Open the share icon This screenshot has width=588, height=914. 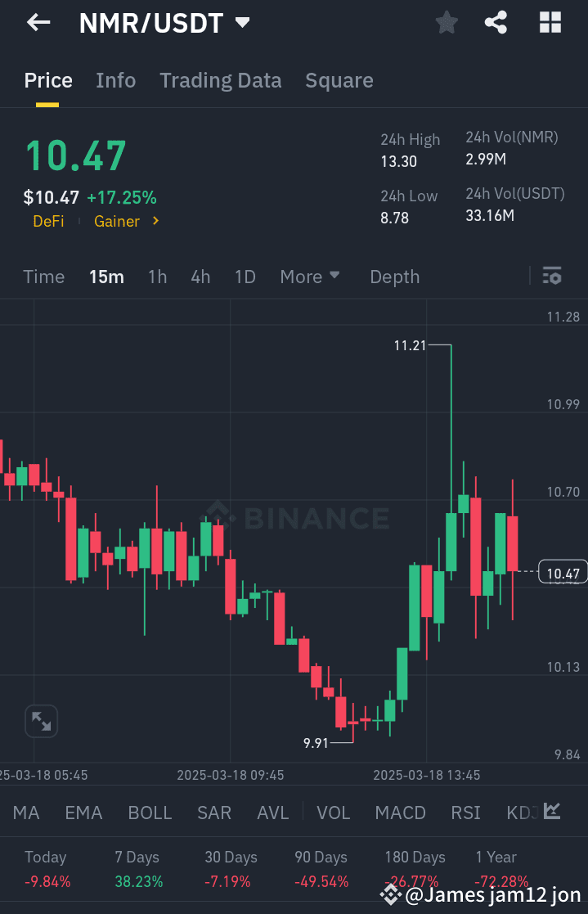pyautogui.click(x=496, y=23)
